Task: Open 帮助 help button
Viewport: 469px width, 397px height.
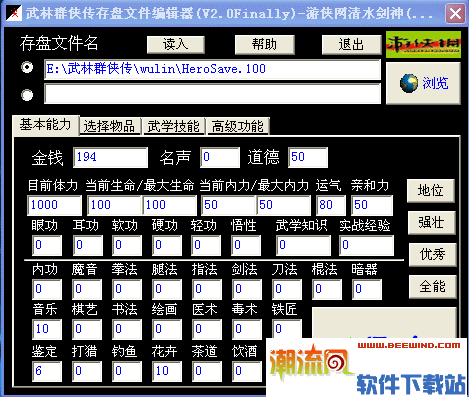Action: point(264,44)
